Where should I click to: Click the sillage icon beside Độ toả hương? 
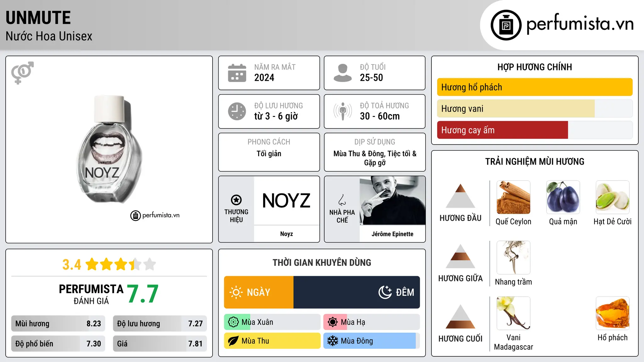342,111
